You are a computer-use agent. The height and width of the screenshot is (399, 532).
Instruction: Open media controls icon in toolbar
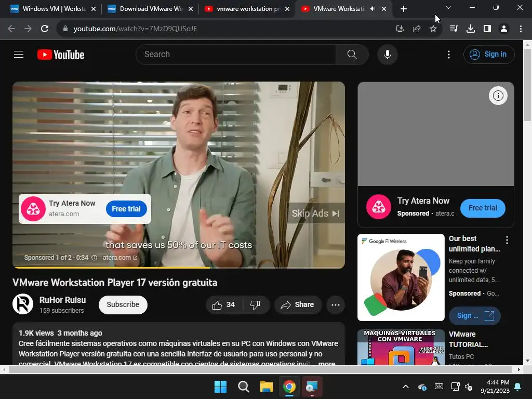point(454,29)
